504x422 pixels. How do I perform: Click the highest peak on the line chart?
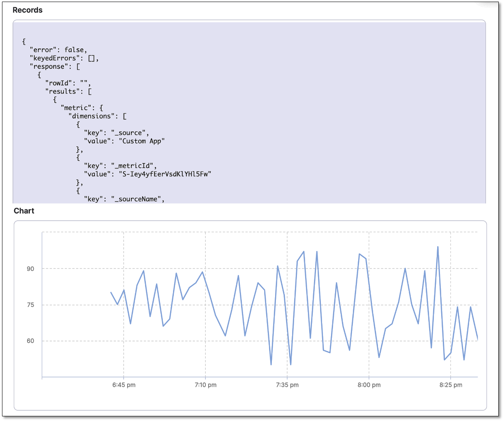[438, 246]
